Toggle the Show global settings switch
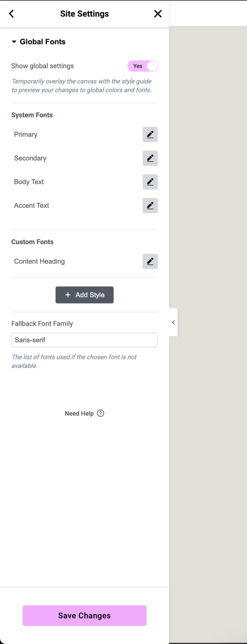 (x=142, y=66)
